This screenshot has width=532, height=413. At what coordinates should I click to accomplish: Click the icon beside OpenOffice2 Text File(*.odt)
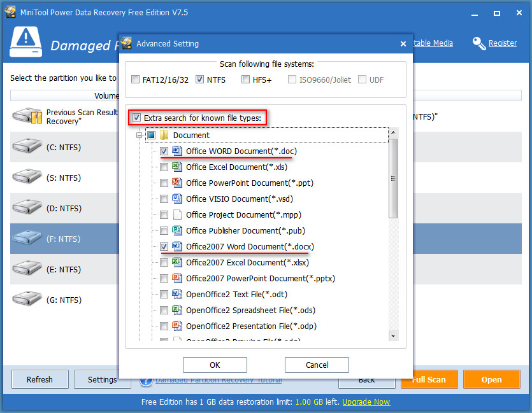click(176, 294)
